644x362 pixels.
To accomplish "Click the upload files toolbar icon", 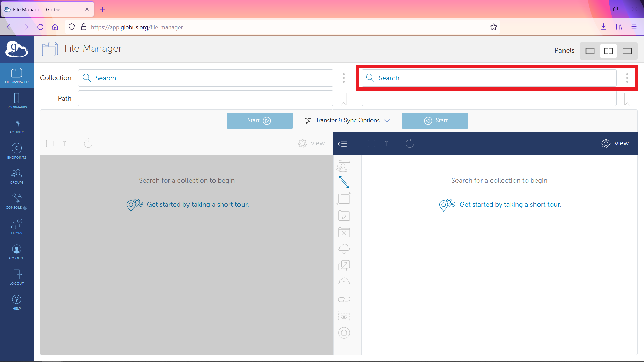I will 344,283.
